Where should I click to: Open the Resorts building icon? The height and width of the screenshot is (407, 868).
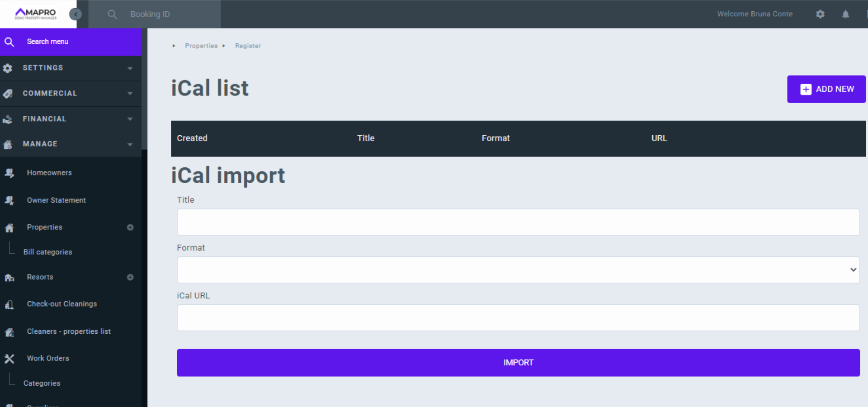click(x=9, y=277)
